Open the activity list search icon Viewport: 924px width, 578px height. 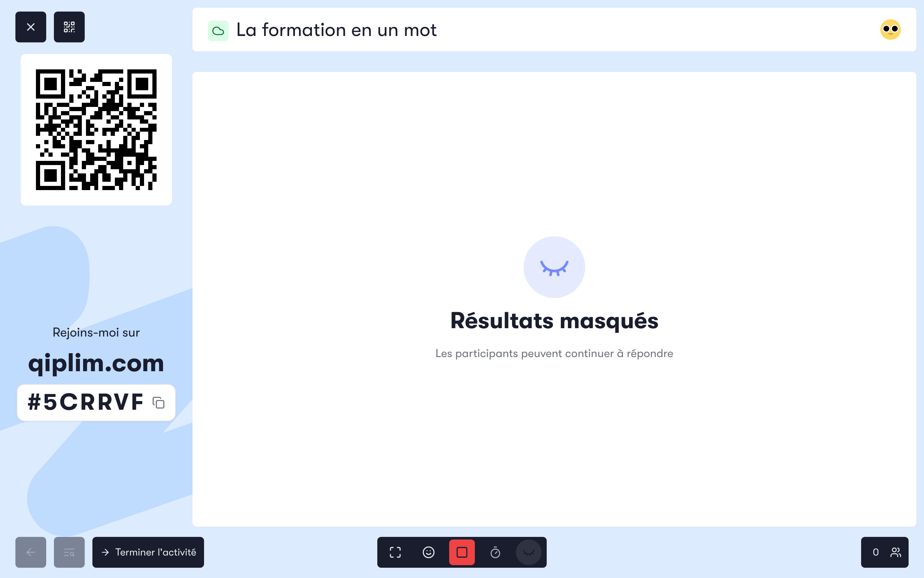69,552
